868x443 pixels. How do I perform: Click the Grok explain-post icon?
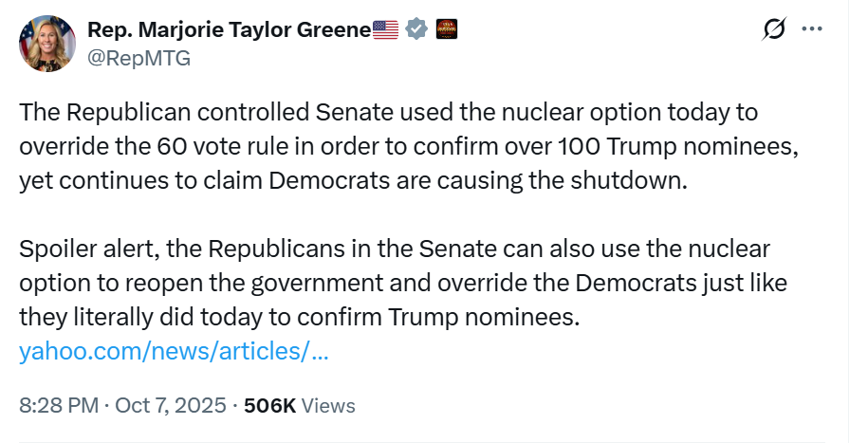[774, 29]
